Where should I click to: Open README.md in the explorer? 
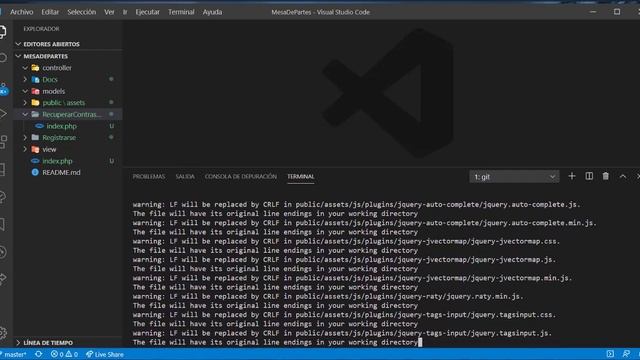[61, 173]
